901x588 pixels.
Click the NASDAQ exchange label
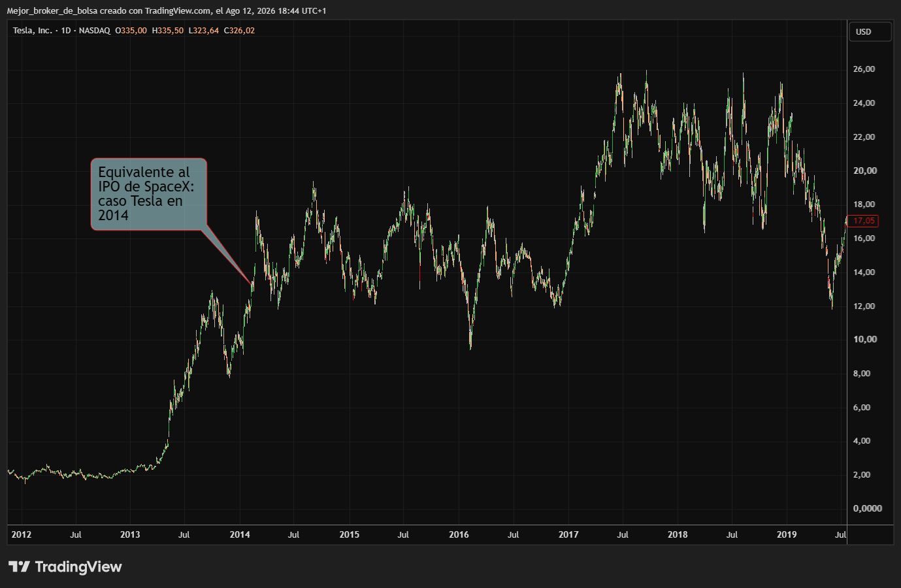tap(95, 31)
